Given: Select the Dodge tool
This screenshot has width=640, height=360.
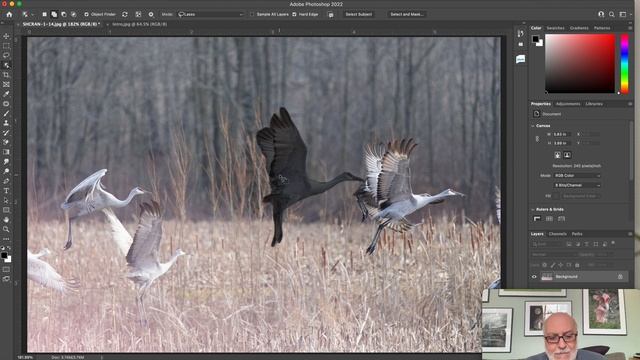Looking at the screenshot, I should click(x=6, y=171).
